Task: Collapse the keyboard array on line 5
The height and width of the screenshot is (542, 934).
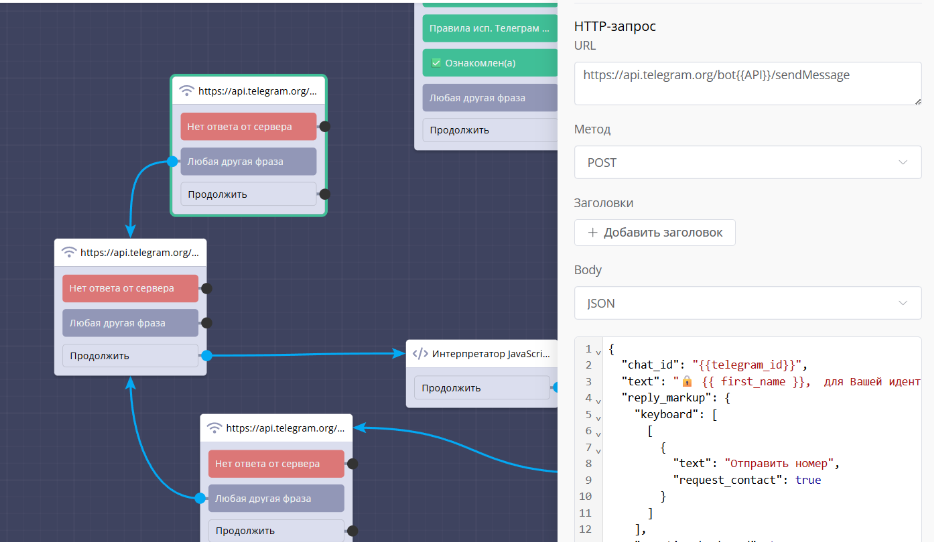Action: pyautogui.click(x=598, y=415)
